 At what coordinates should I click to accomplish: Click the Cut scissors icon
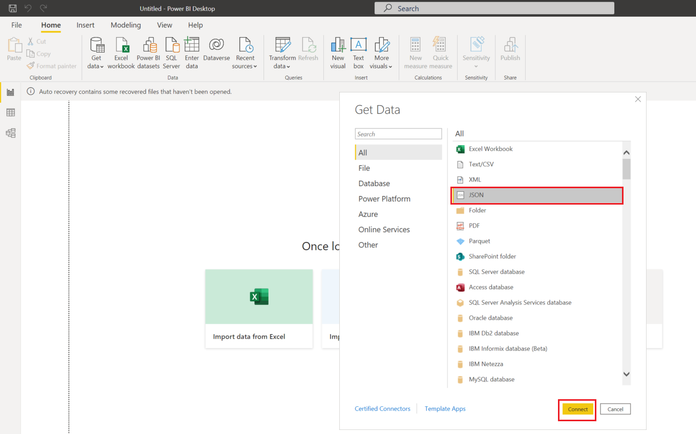(x=31, y=41)
